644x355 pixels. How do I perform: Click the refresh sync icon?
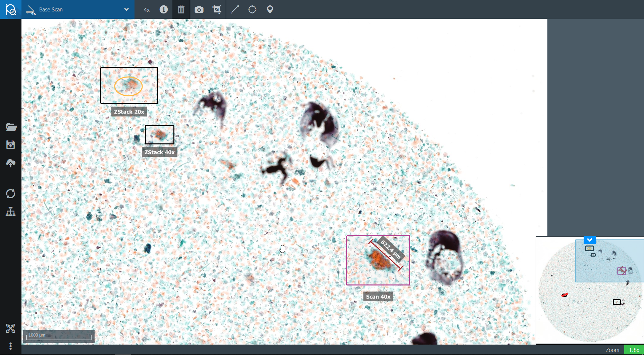tap(11, 193)
